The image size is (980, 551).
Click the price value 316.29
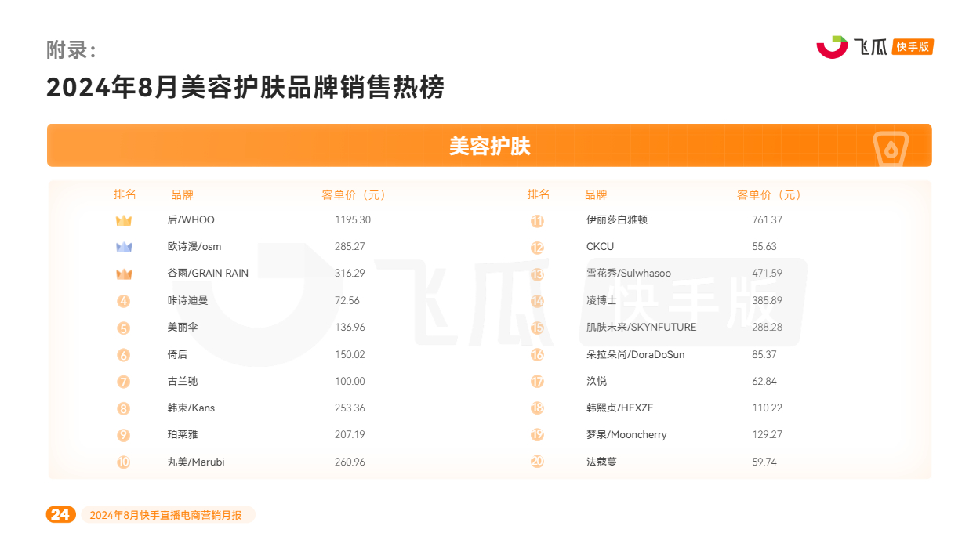coord(350,273)
